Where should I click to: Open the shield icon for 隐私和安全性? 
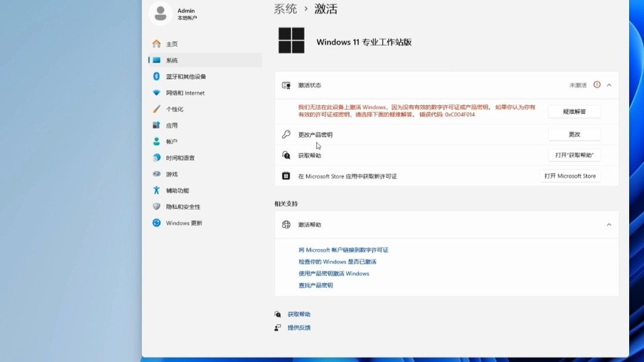(156, 206)
